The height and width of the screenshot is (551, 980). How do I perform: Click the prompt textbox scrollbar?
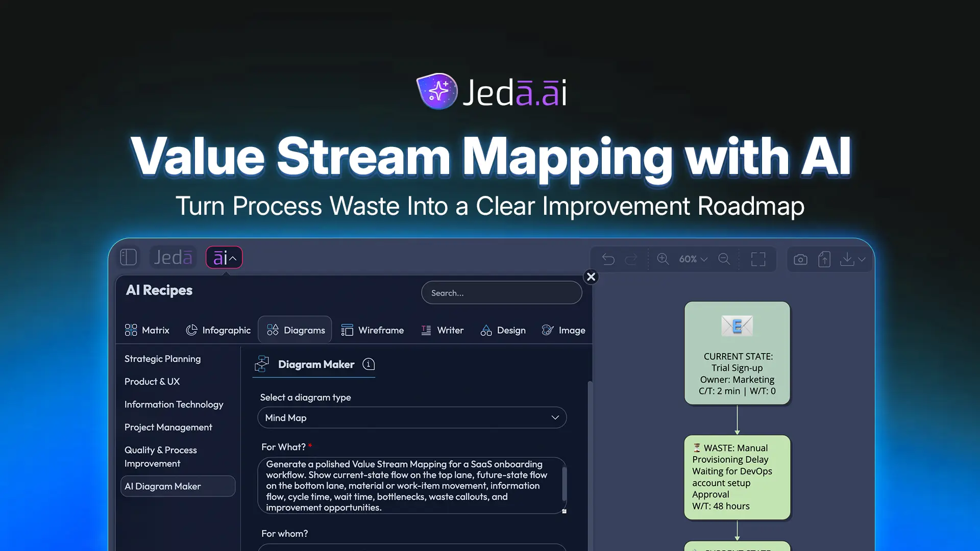564,483
